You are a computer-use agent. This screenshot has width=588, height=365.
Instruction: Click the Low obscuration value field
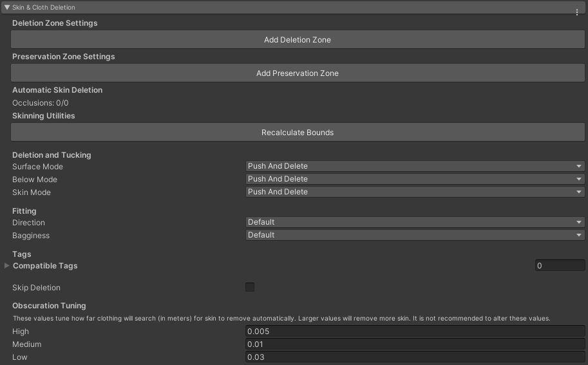click(415, 357)
